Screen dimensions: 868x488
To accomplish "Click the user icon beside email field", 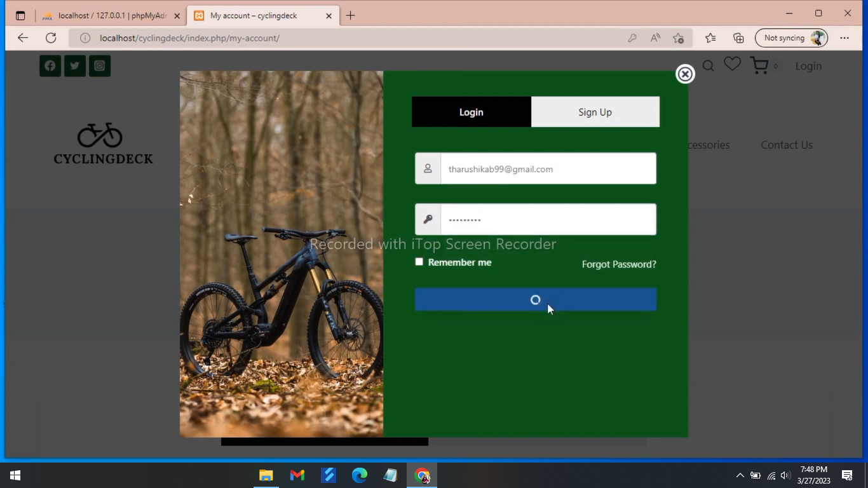I will 428,169.
